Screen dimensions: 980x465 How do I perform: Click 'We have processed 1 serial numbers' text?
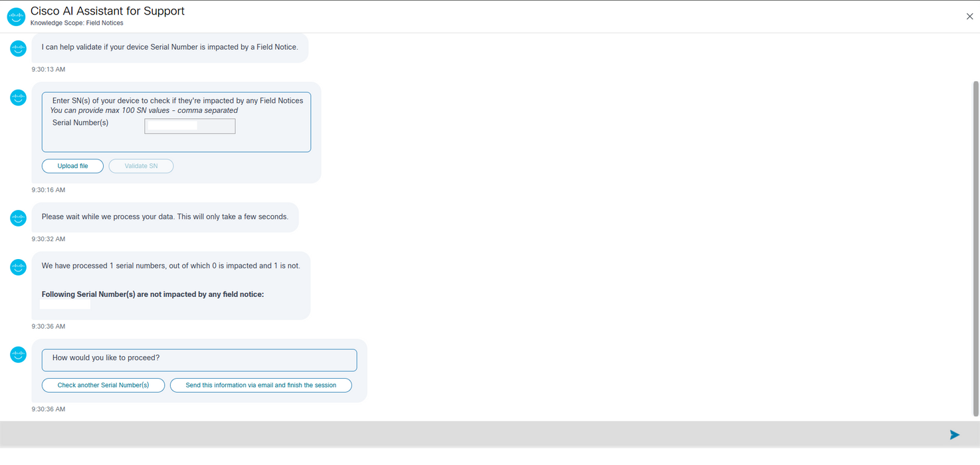tap(171, 266)
